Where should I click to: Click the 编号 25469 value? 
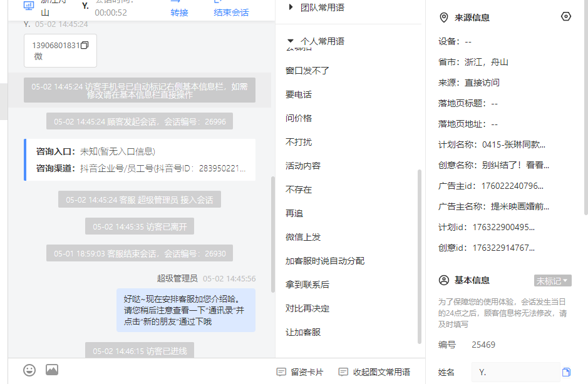(x=483, y=345)
